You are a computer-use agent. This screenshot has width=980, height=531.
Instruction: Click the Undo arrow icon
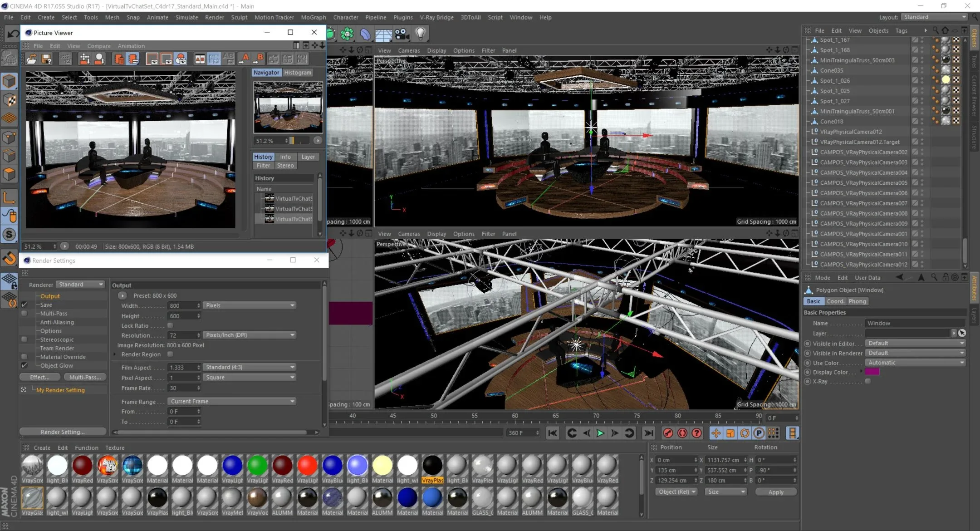click(13, 33)
